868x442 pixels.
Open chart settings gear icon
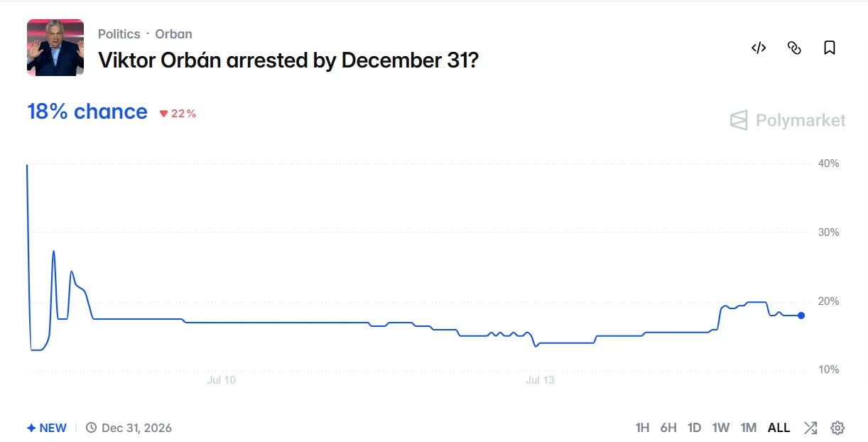837,428
